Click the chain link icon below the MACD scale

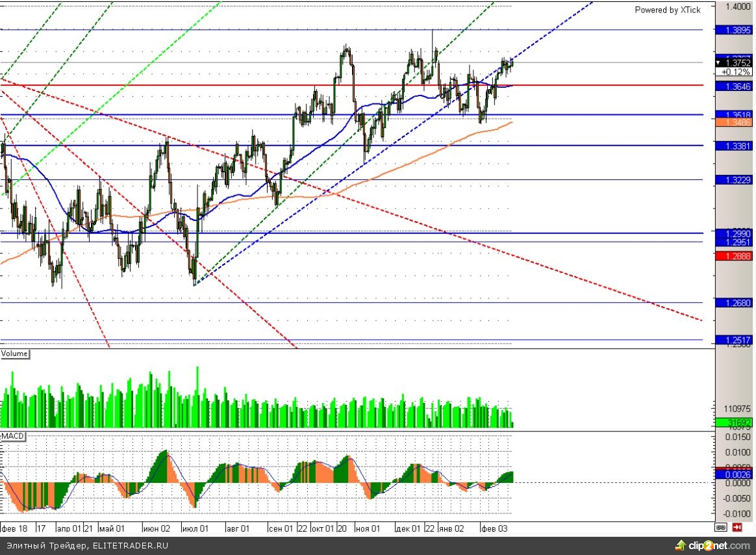(721, 528)
